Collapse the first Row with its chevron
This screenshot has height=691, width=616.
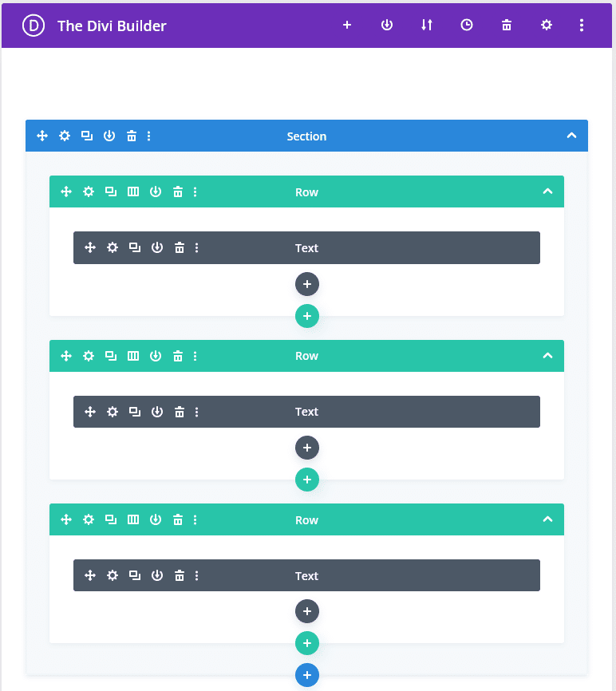[548, 192]
